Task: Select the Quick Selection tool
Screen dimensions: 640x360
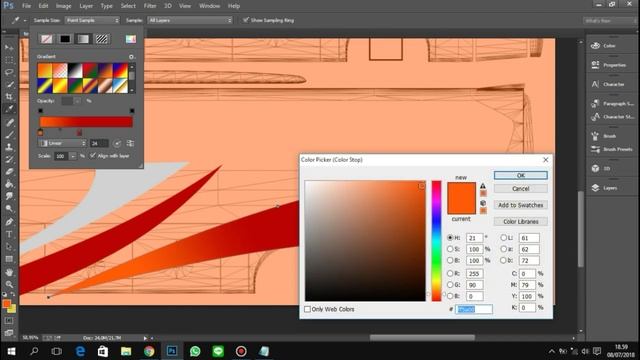Action: click(x=9, y=84)
